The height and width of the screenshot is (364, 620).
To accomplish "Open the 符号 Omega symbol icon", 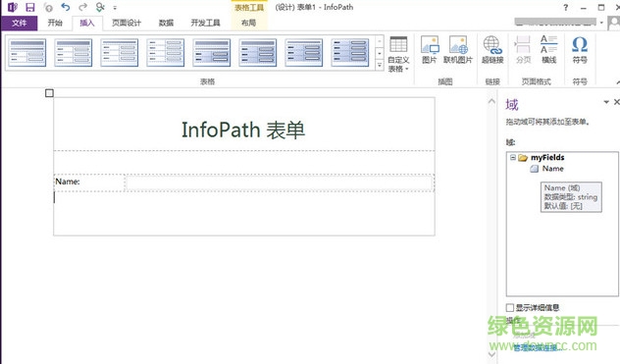I will 580,50.
